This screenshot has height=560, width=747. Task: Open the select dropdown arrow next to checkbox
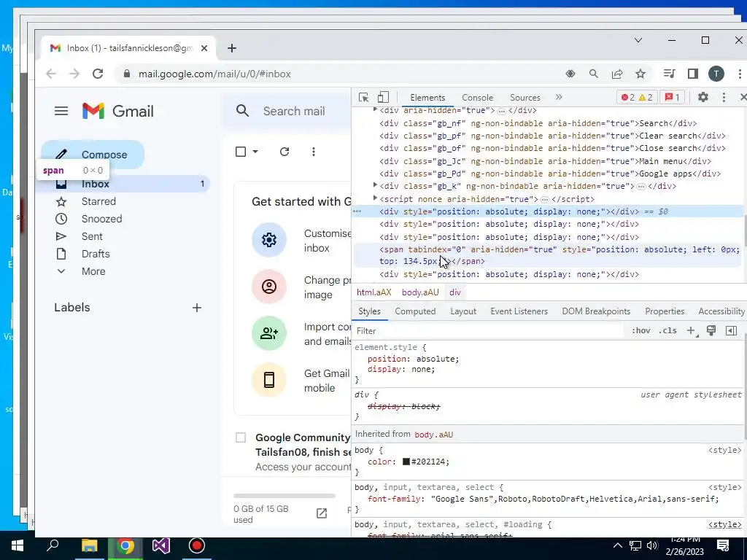[255, 152]
